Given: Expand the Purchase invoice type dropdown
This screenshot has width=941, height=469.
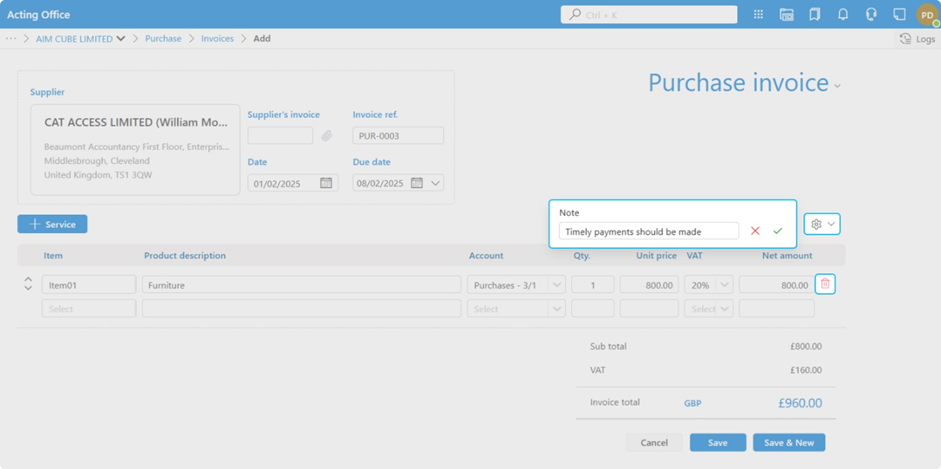Looking at the screenshot, I should pyautogui.click(x=837, y=86).
